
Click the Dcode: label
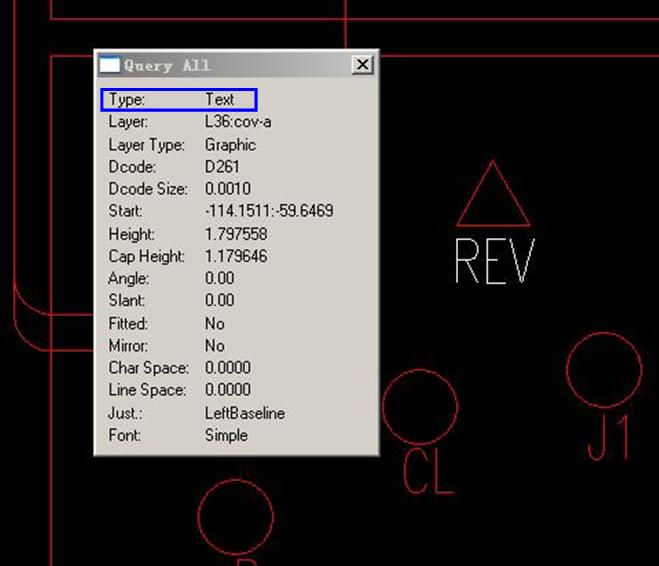132,167
